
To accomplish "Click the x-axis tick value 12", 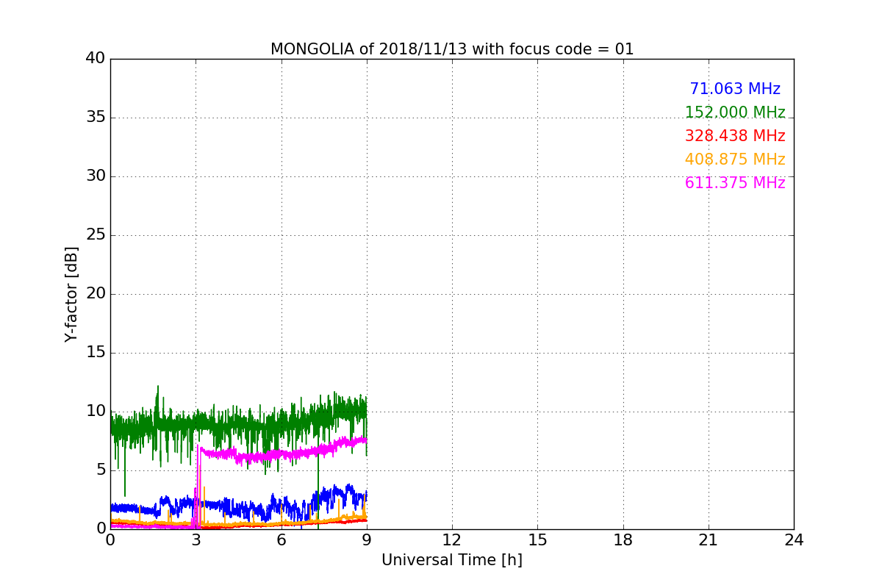I will coord(452,540).
